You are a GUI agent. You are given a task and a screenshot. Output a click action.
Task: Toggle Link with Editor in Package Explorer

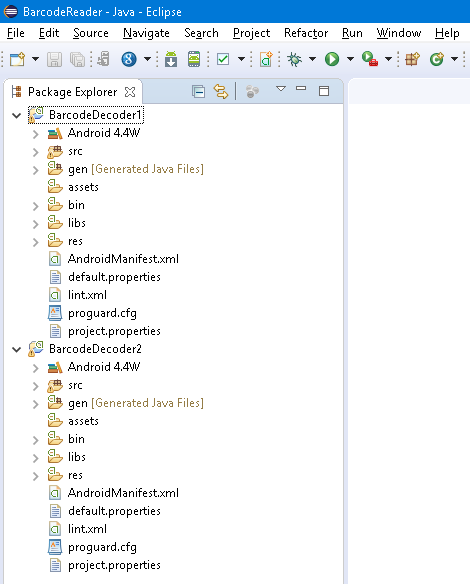220,91
